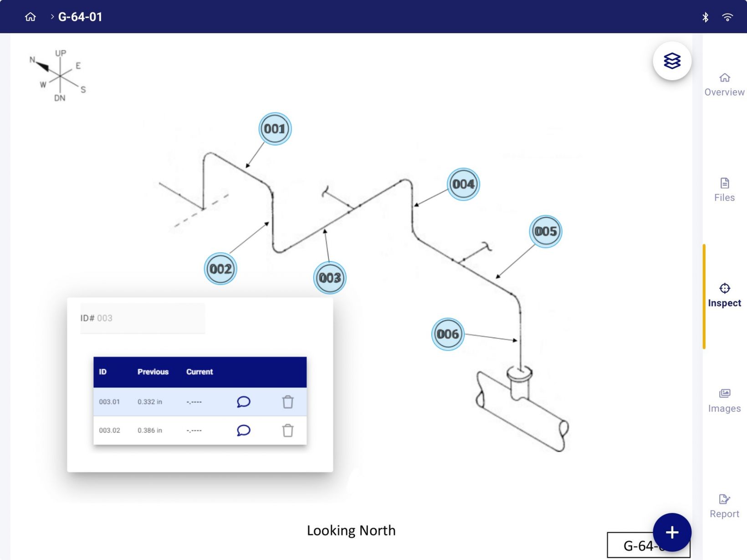Click the Wi-Fi status icon

pos(727,17)
